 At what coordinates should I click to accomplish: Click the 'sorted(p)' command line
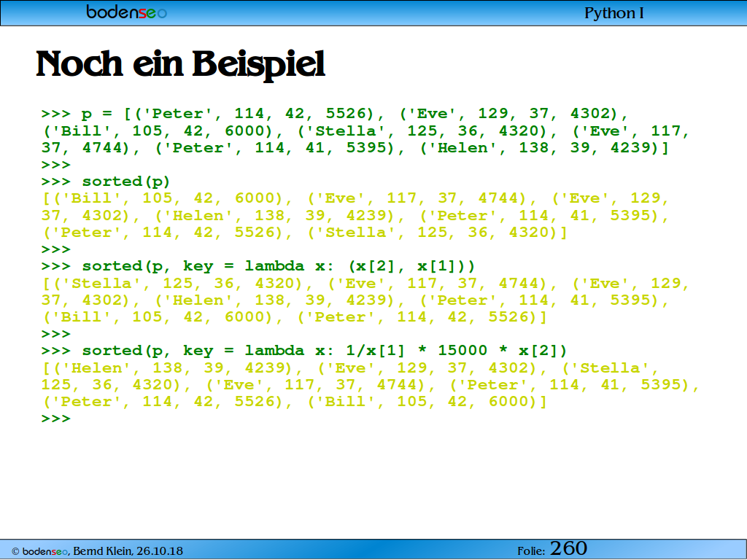(106, 182)
